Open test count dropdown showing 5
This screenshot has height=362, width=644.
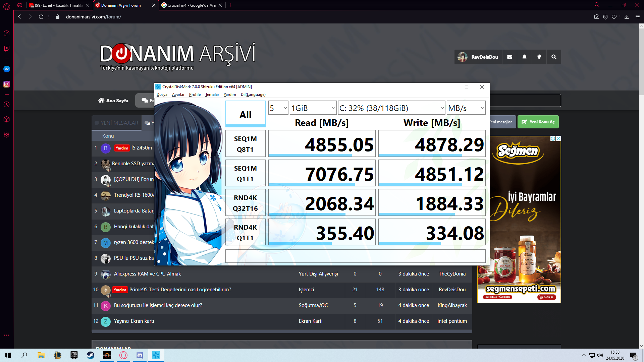tap(278, 108)
